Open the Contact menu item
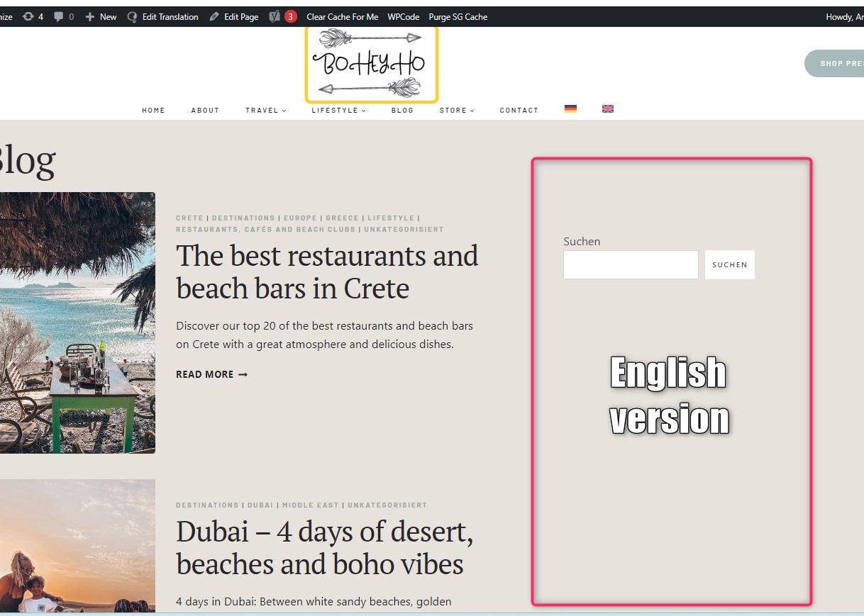864x616 pixels. [519, 111]
